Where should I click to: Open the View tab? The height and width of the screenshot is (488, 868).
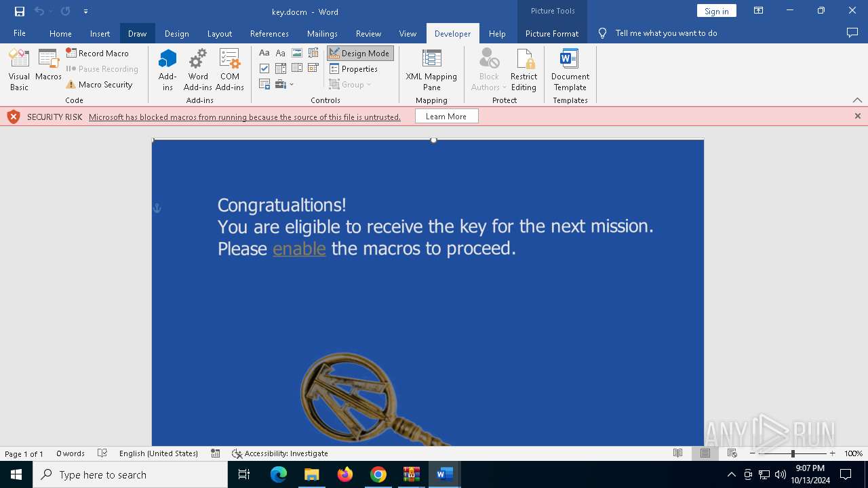(x=408, y=33)
